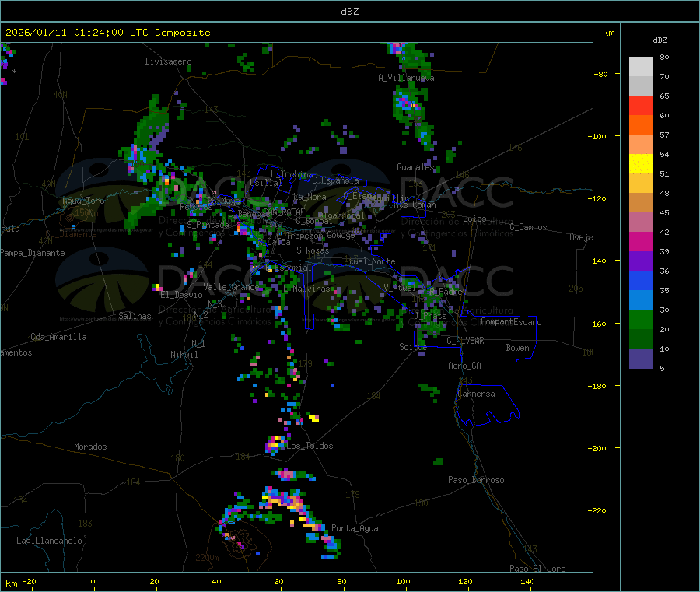Click the green 20-30 dBZ legend swatch
This screenshot has width=700, height=592.
[641, 319]
